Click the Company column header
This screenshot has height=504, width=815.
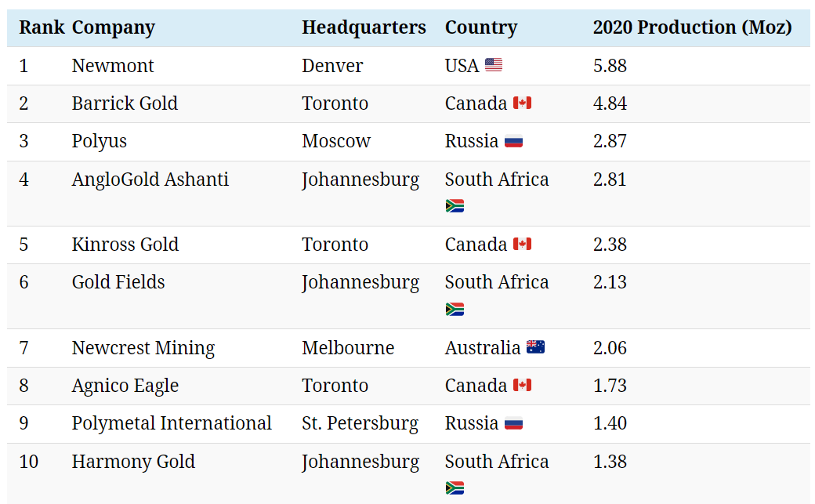(113, 27)
